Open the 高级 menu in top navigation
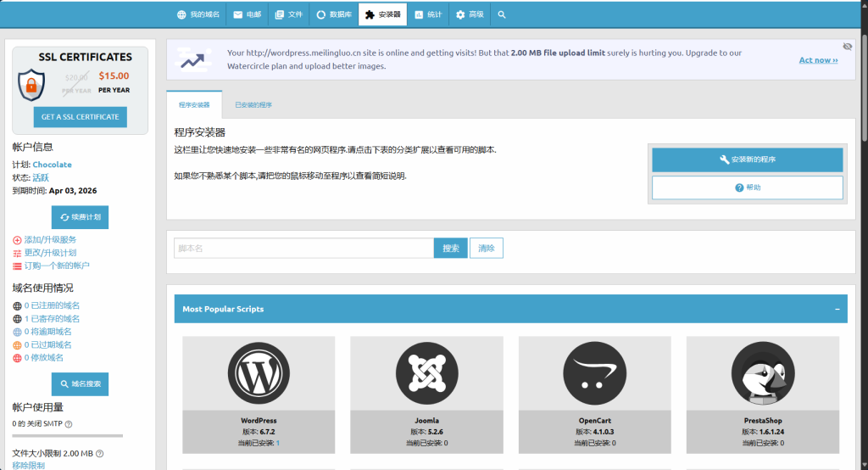The width and height of the screenshot is (868, 470). pos(470,14)
